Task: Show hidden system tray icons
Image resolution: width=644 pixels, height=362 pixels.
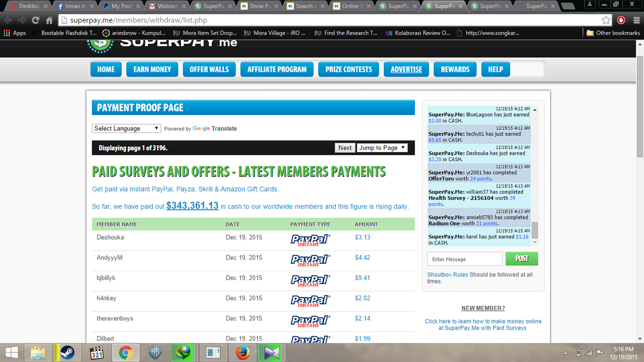Action: [566, 353]
